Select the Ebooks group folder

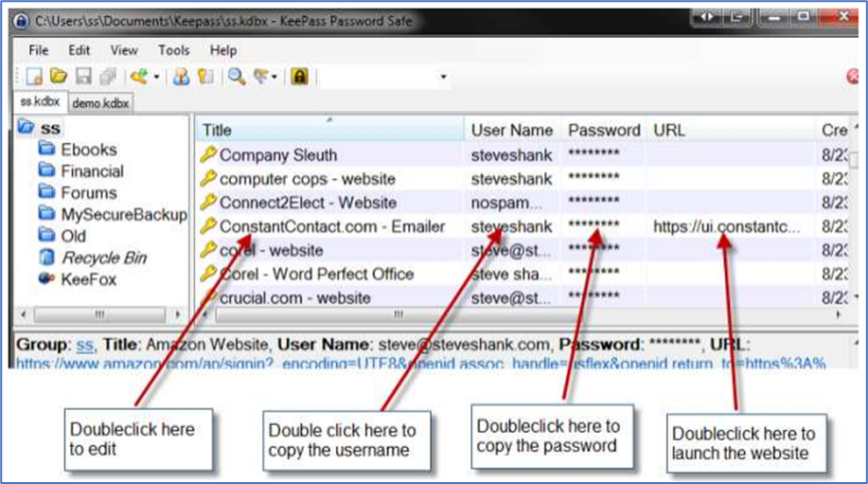[x=89, y=150]
